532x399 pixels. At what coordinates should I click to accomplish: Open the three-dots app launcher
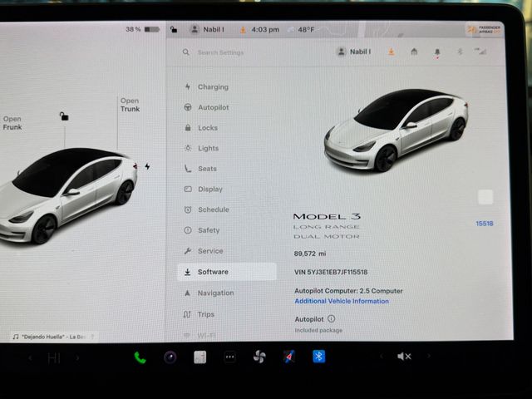230,357
